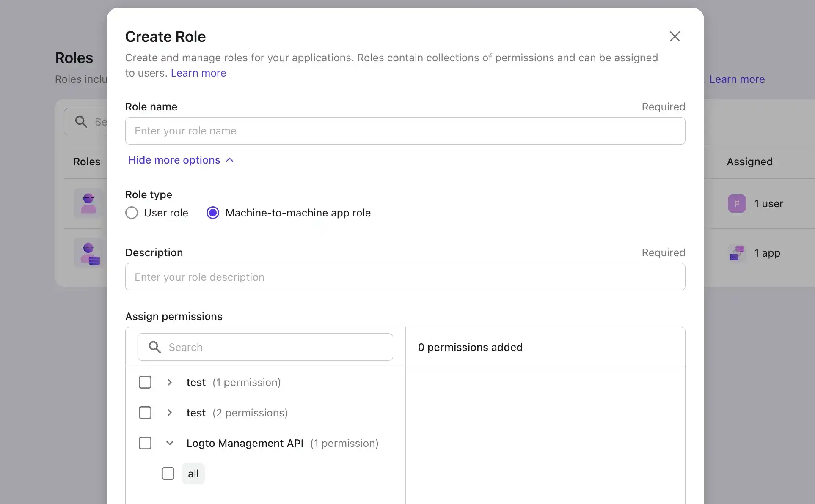The height and width of the screenshot is (504, 815).
Task: Select Machine-to-machine app role option
Action: pyautogui.click(x=213, y=213)
